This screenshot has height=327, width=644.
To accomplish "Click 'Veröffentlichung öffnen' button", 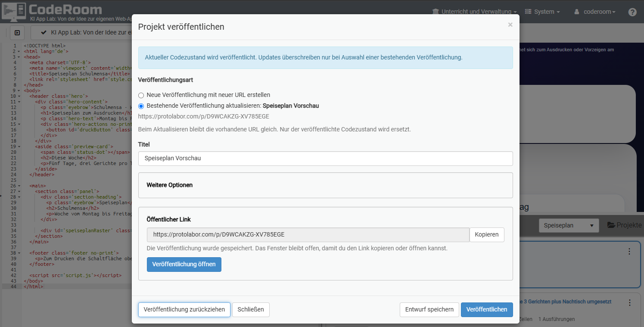I will pos(184,264).
